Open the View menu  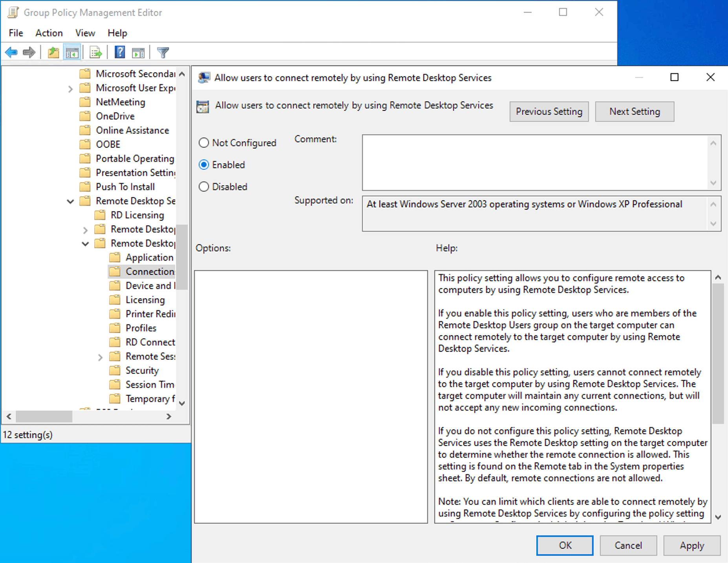tap(85, 33)
